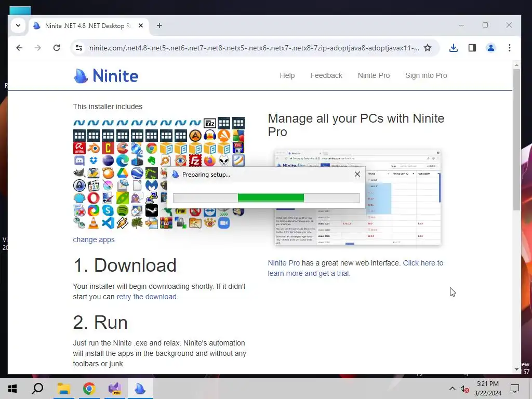This screenshot has height=399, width=532.
Task: Click the ninite.com address bar
Action: point(254,48)
